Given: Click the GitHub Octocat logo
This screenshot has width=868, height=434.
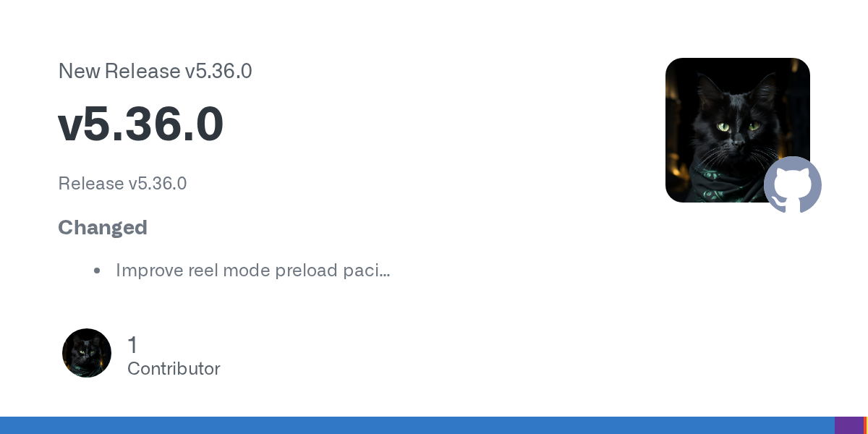Looking at the screenshot, I should (793, 185).
